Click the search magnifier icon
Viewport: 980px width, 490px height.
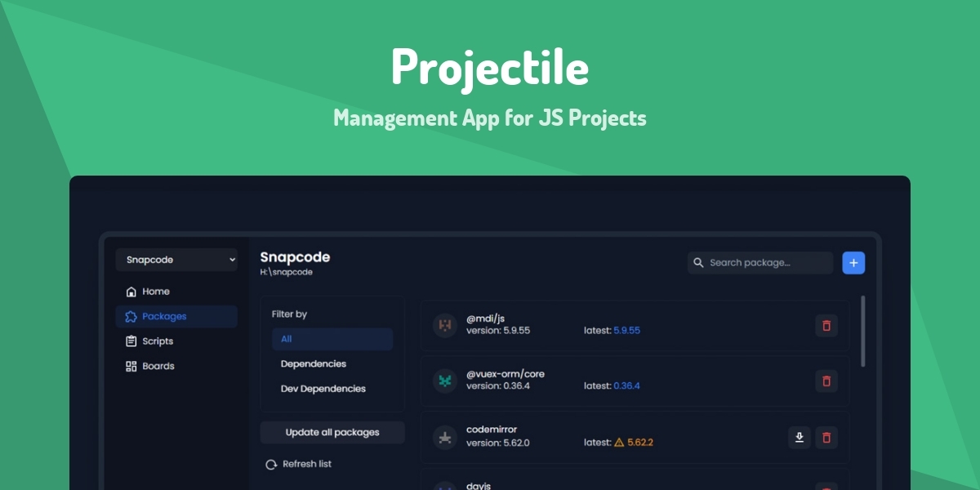698,262
